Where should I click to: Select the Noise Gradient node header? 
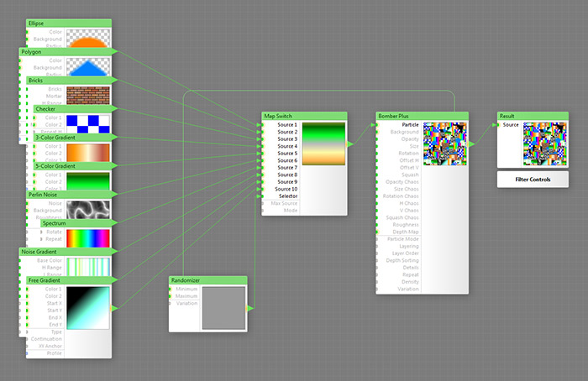67,252
